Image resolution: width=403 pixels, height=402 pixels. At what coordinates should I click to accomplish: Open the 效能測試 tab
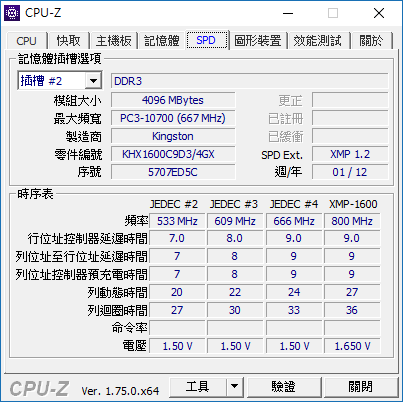317,41
